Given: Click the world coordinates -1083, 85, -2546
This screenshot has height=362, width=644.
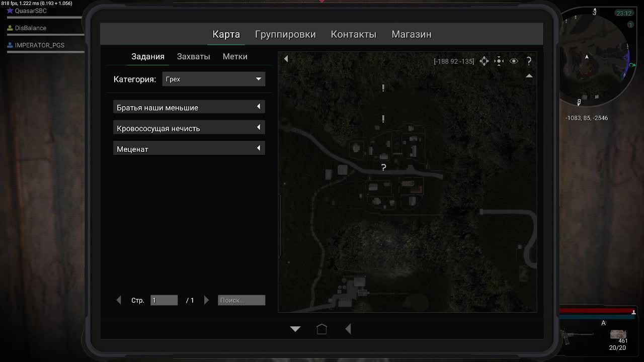Looking at the screenshot, I should coord(587,118).
